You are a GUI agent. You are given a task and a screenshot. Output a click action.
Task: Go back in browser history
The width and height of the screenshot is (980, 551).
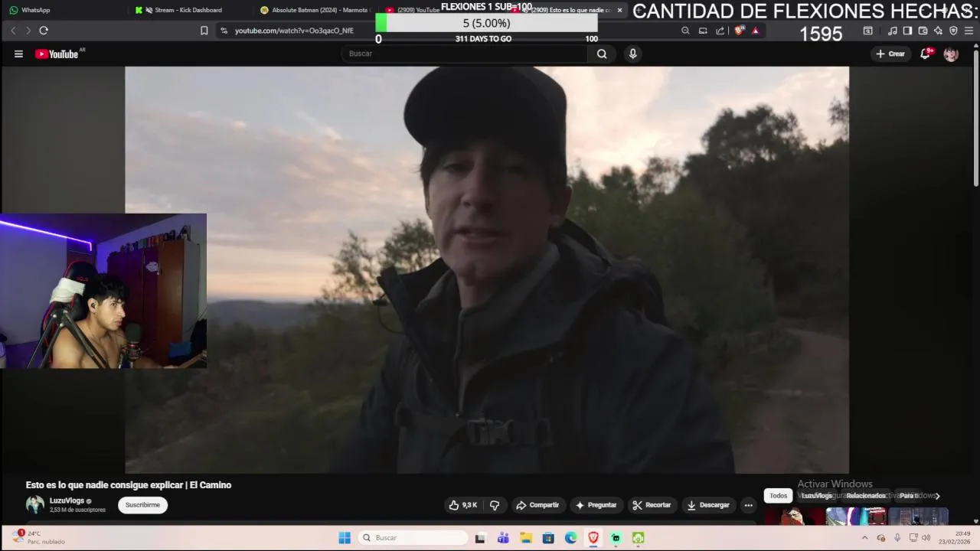point(13,31)
